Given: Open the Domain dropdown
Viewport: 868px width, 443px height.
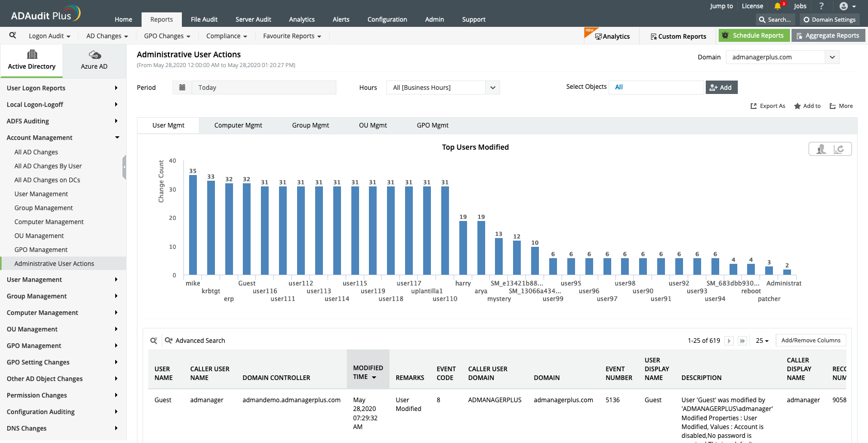Looking at the screenshot, I should [x=832, y=57].
